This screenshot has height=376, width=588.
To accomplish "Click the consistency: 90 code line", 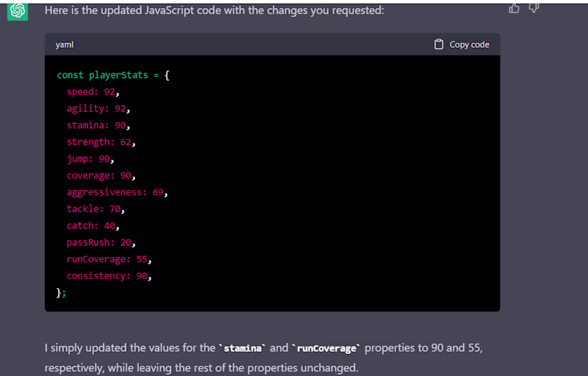I will (109, 276).
